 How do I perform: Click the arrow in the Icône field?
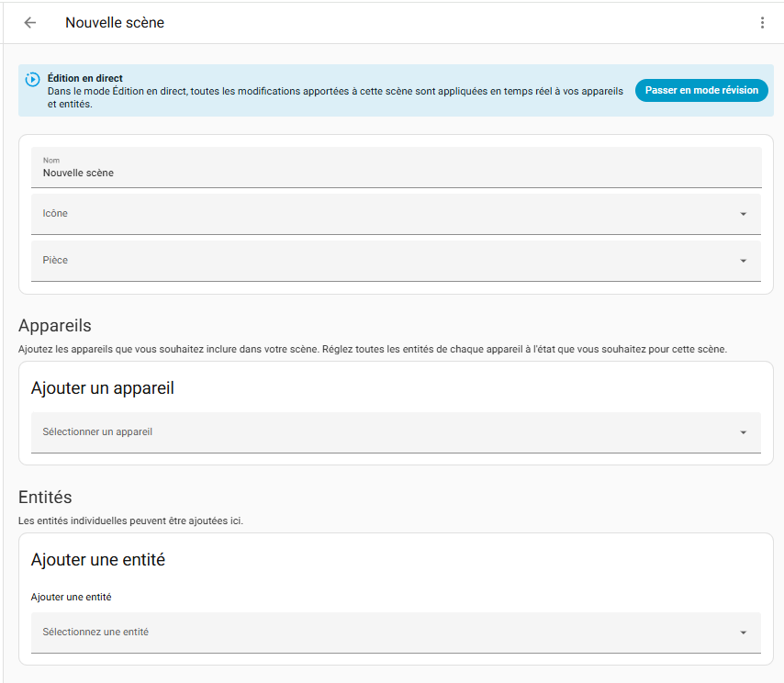743,214
